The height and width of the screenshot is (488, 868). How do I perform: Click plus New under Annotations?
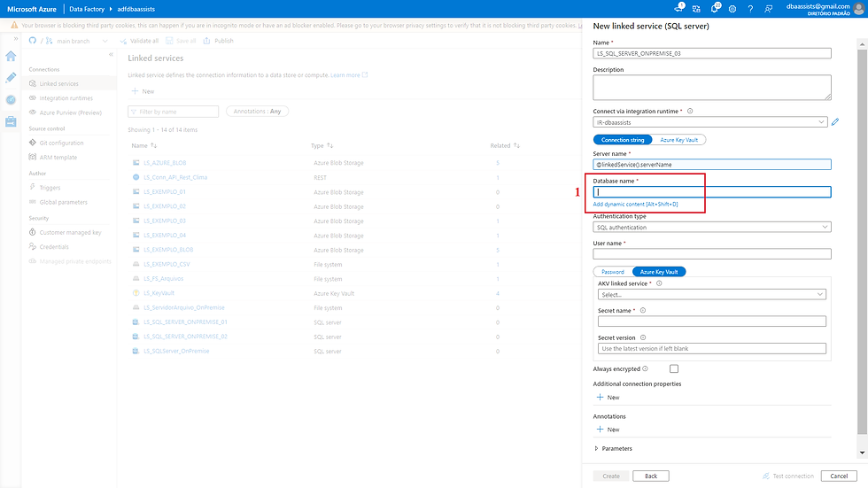(x=608, y=430)
